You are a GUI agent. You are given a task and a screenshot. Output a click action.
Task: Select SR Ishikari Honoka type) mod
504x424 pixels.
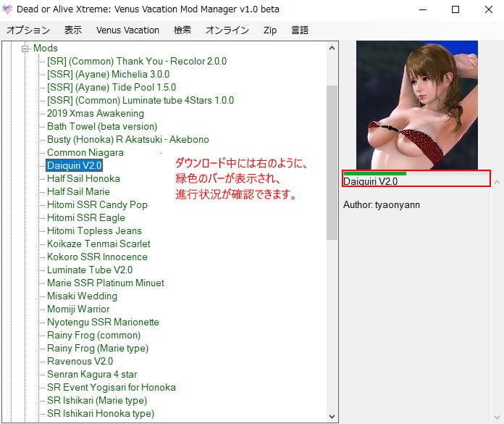coord(101,414)
